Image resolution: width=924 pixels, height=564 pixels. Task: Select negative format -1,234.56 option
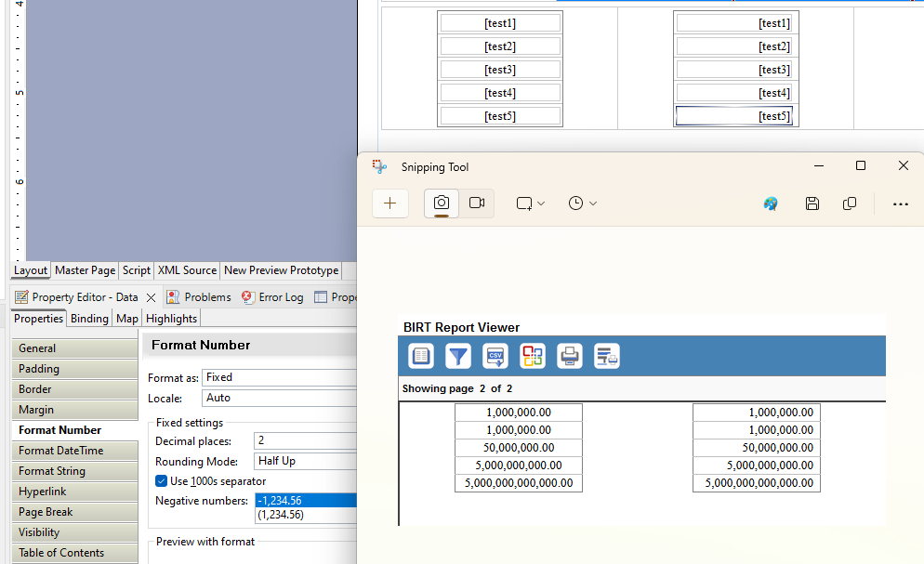[x=306, y=501]
